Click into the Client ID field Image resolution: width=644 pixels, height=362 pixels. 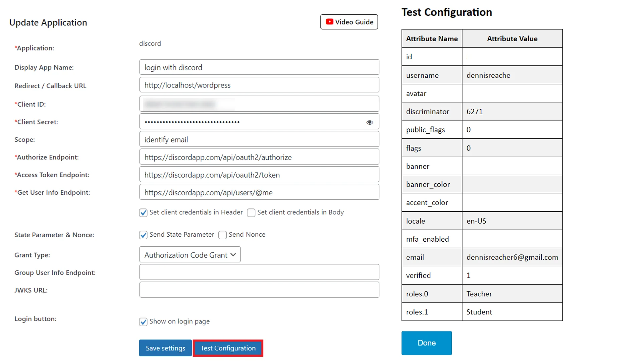pos(259,104)
